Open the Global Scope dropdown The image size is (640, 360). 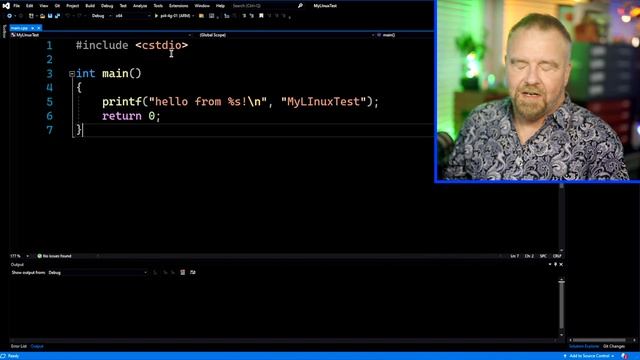(x=286, y=35)
